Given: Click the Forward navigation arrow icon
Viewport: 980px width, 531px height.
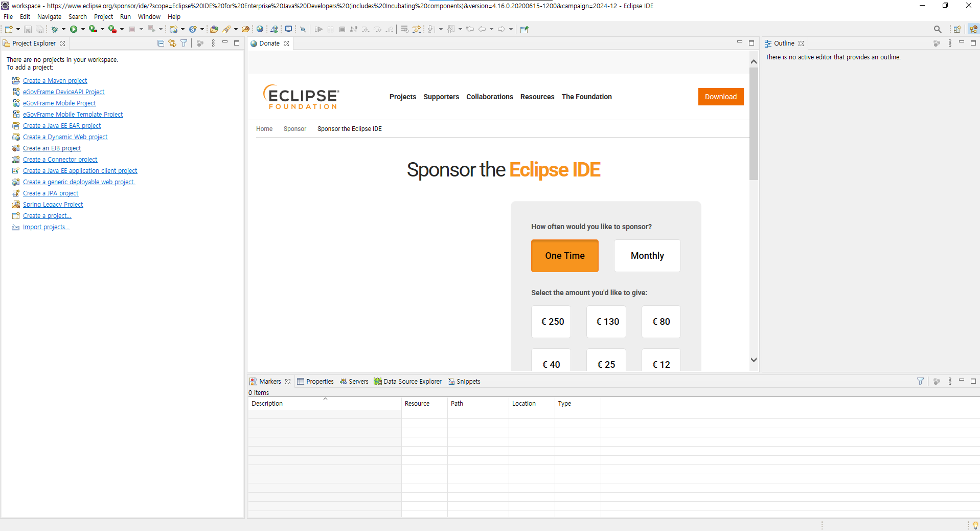Looking at the screenshot, I should click(x=502, y=29).
